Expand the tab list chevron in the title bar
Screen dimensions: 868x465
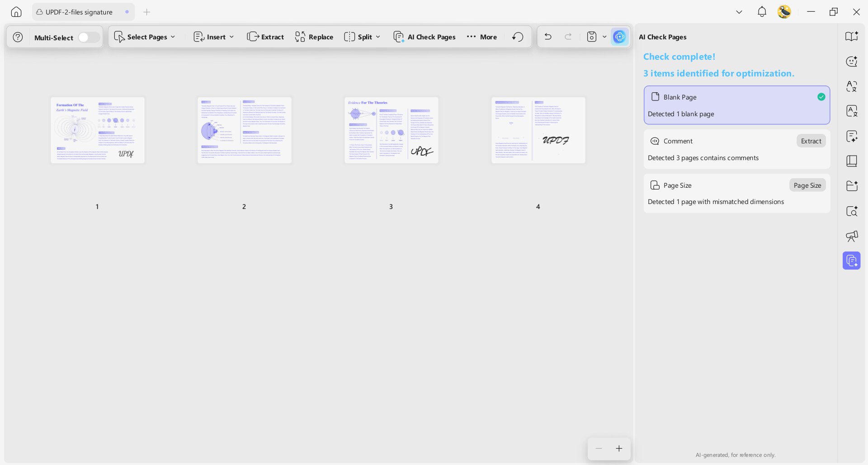tap(739, 12)
